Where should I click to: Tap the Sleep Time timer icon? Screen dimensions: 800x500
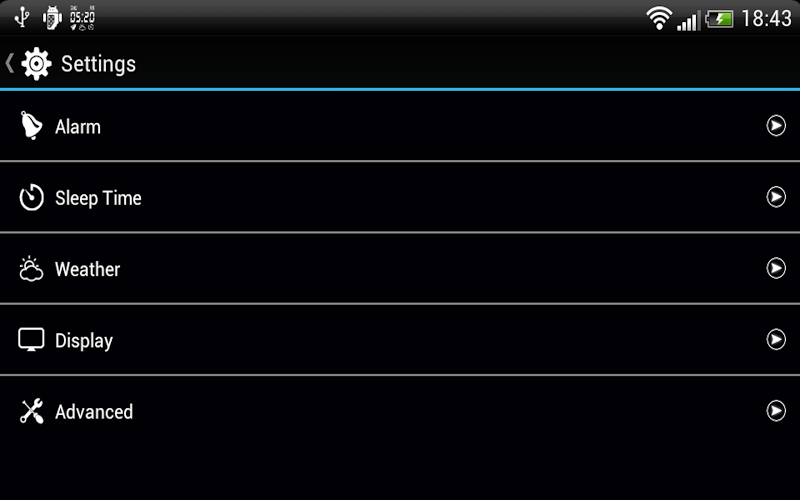point(31,197)
